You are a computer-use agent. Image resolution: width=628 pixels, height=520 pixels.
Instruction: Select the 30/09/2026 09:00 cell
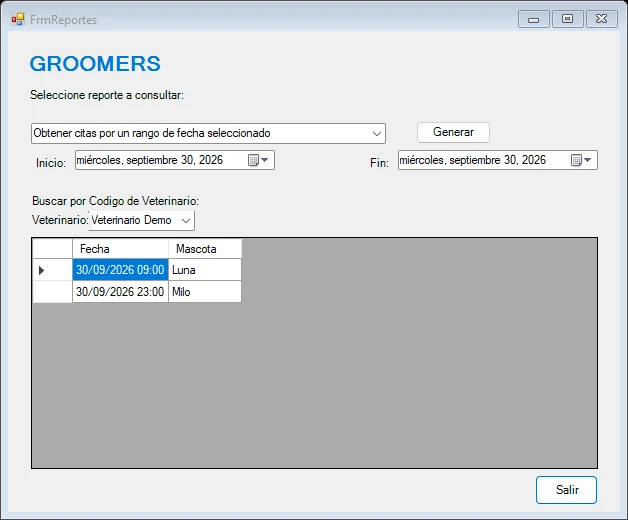pyautogui.click(x=120, y=270)
